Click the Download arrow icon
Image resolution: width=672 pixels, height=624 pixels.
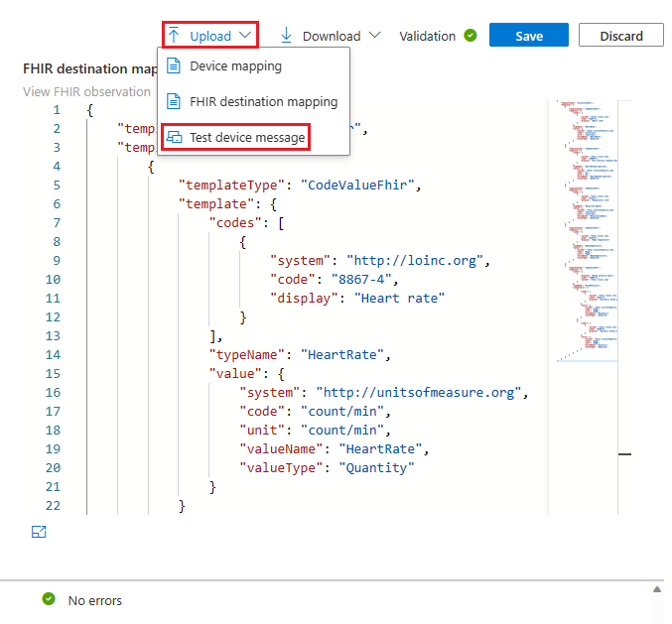[x=286, y=36]
